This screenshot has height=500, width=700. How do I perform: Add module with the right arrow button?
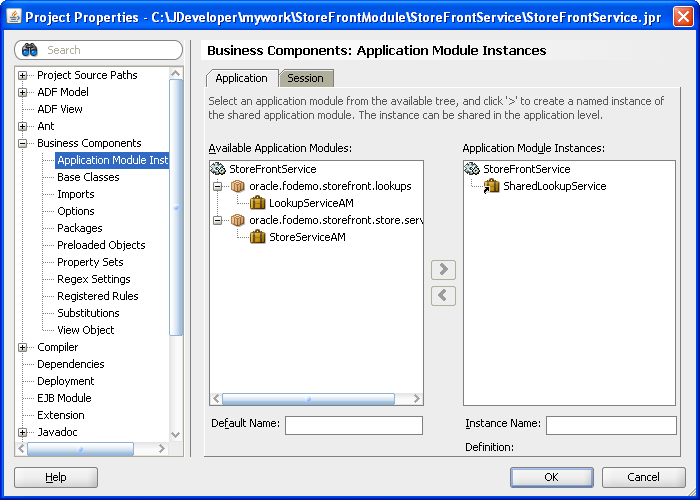coord(443,270)
